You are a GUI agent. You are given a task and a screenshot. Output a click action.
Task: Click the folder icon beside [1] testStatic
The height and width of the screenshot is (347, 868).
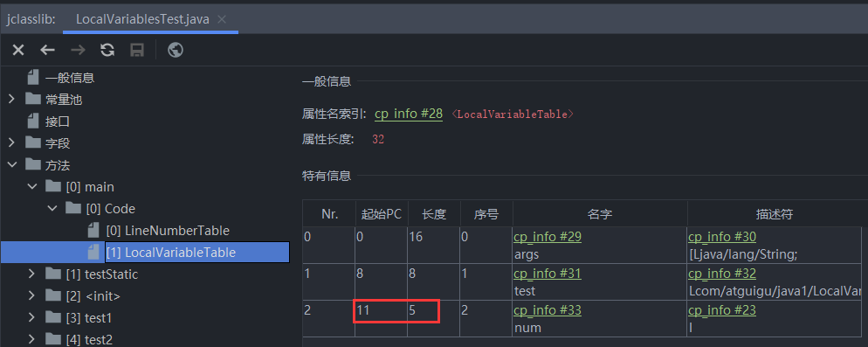click(x=53, y=274)
